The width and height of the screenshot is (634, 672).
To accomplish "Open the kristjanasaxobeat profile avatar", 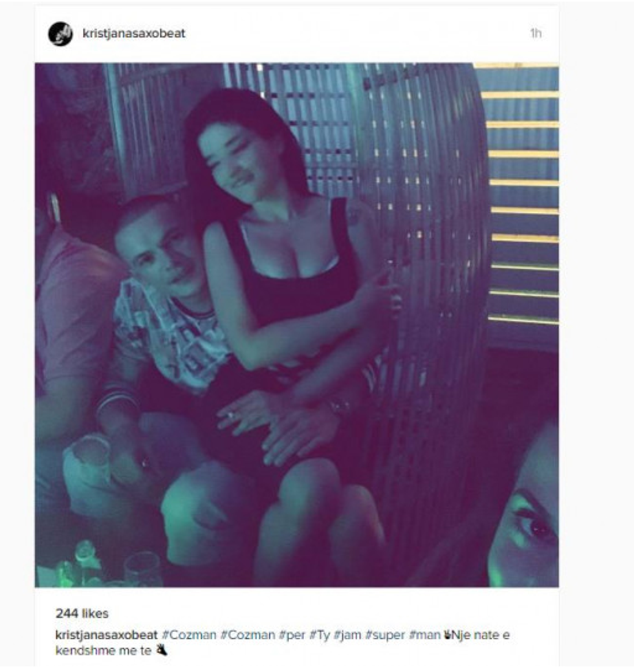I will pos(60,34).
